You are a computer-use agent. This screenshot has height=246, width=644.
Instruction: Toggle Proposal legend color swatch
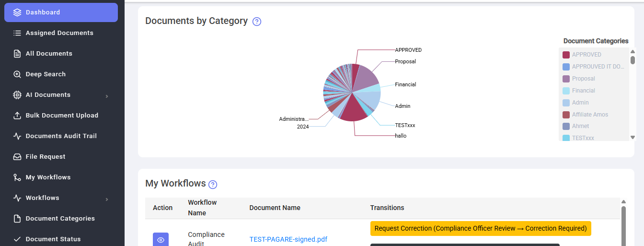pos(566,79)
